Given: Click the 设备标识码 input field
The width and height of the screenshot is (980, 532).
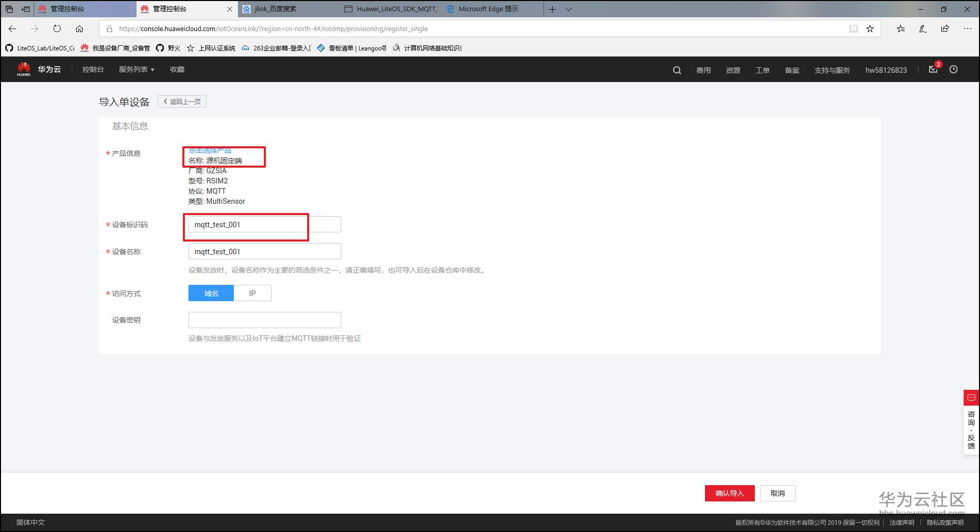Looking at the screenshot, I should [265, 225].
